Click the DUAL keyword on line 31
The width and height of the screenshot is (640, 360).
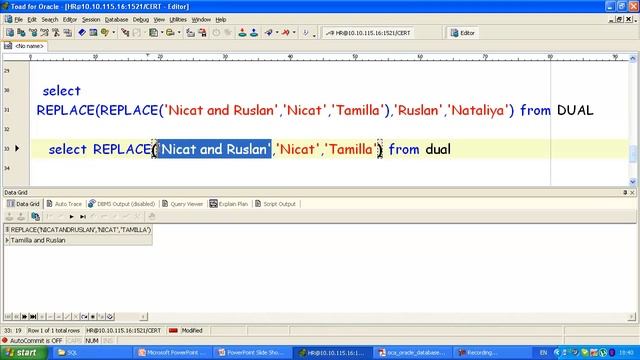coord(575,110)
